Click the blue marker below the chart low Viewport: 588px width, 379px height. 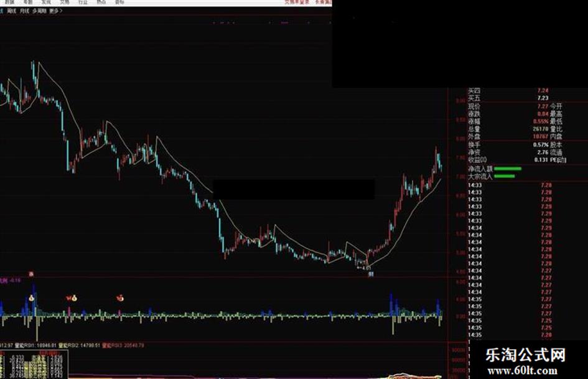click(371, 274)
